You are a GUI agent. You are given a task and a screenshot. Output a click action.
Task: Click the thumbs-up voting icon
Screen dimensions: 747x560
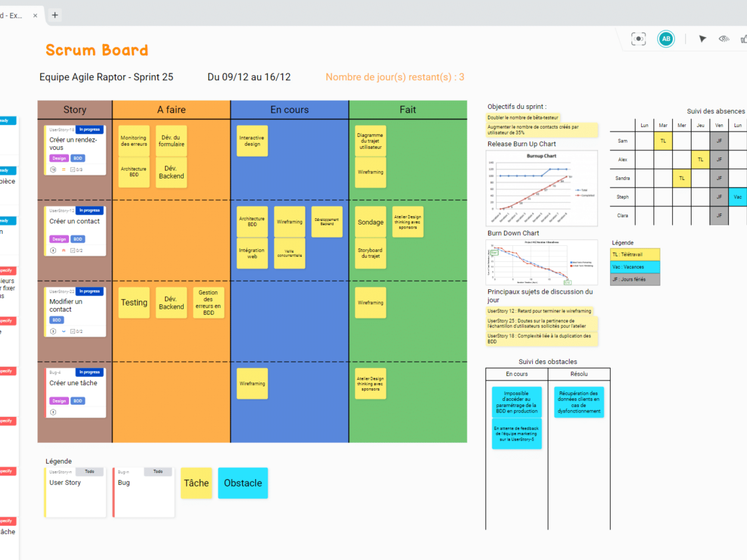743,39
